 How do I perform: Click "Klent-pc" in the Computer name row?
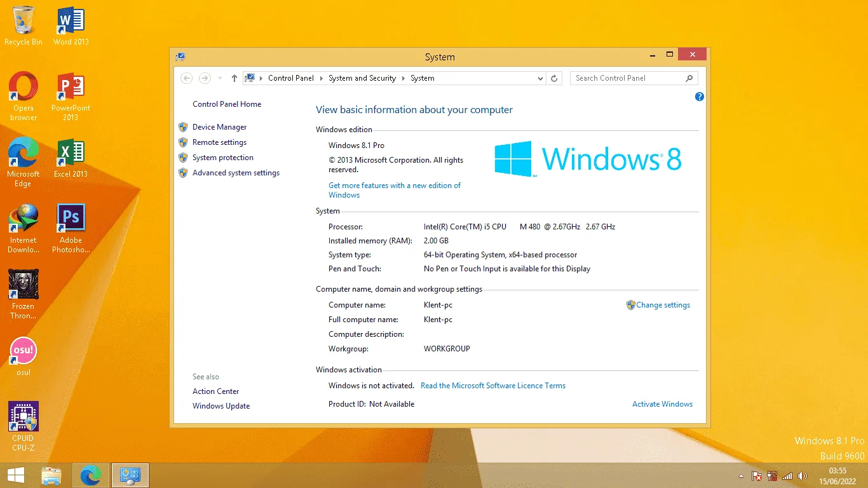(x=438, y=305)
